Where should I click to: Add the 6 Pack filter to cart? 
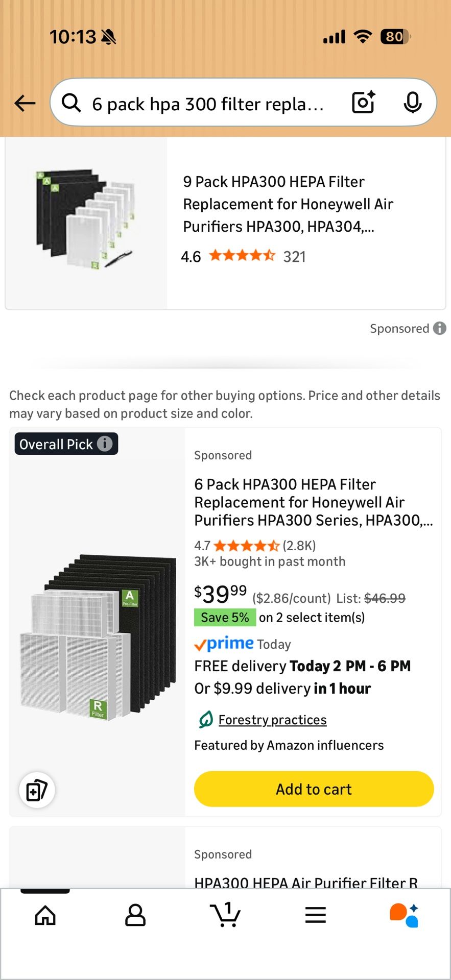(x=314, y=789)
